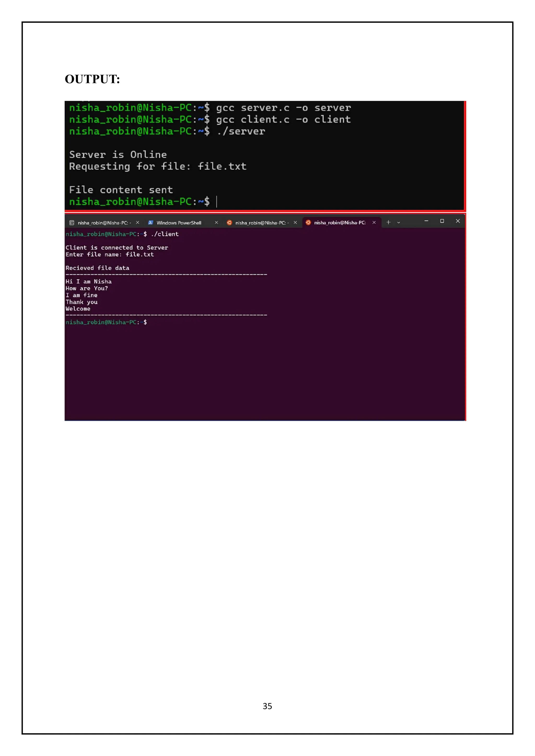Click the Ubuntu icon on the third tab

229,223
